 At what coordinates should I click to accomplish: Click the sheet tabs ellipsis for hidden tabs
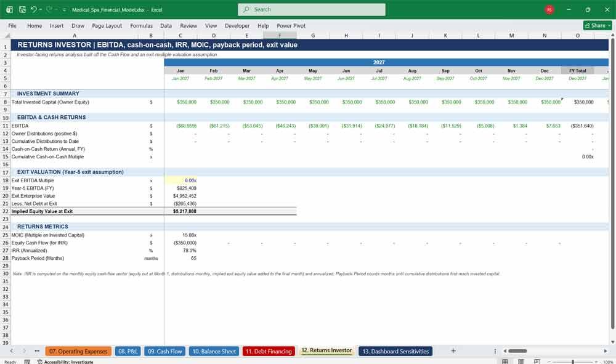click(37, 351)
